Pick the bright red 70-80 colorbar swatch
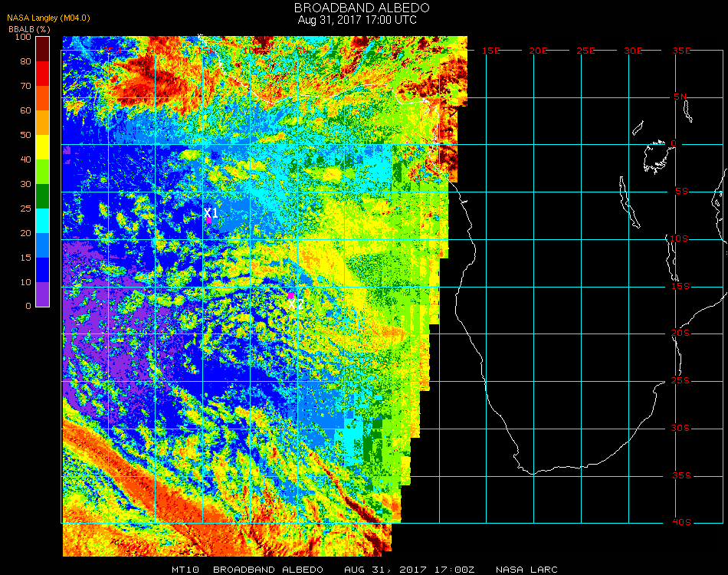This screenshot has width=728, height=575. tap(43, 74)
